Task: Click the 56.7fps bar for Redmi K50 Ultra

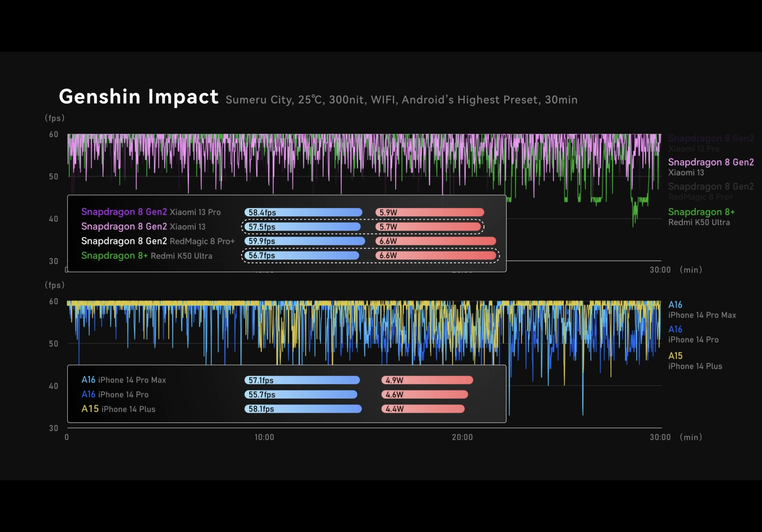Action: [x=302, y=255]
